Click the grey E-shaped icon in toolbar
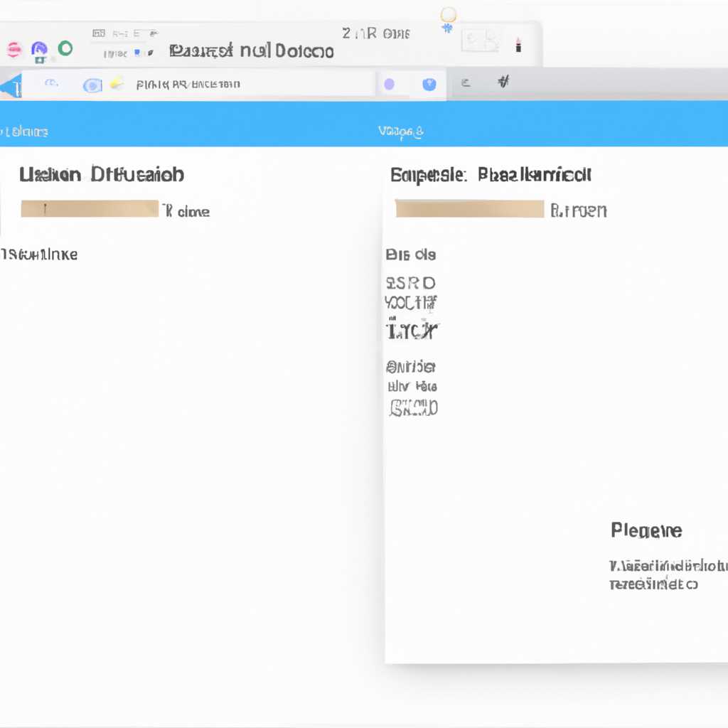728x728 pixels. (466, 83)
